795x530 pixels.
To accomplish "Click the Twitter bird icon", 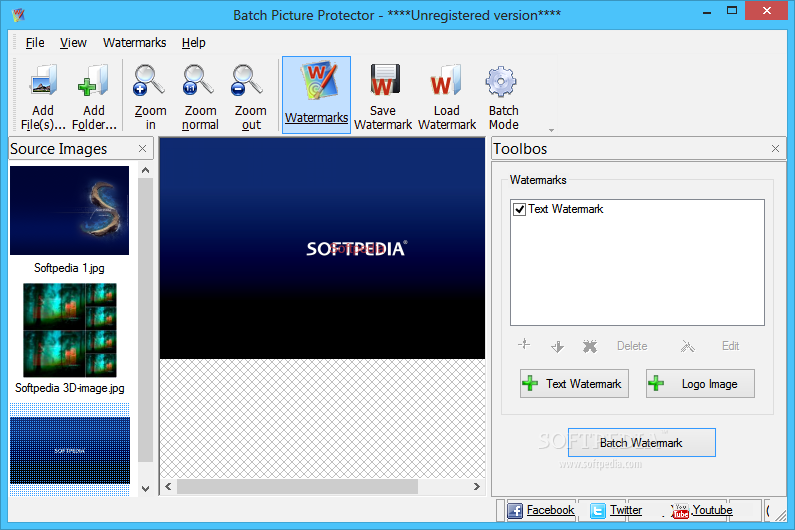I will pos(598,510).
